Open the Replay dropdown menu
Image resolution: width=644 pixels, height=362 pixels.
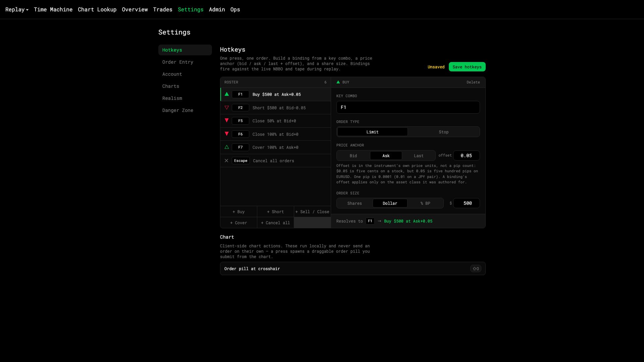(x=17, y=9)
